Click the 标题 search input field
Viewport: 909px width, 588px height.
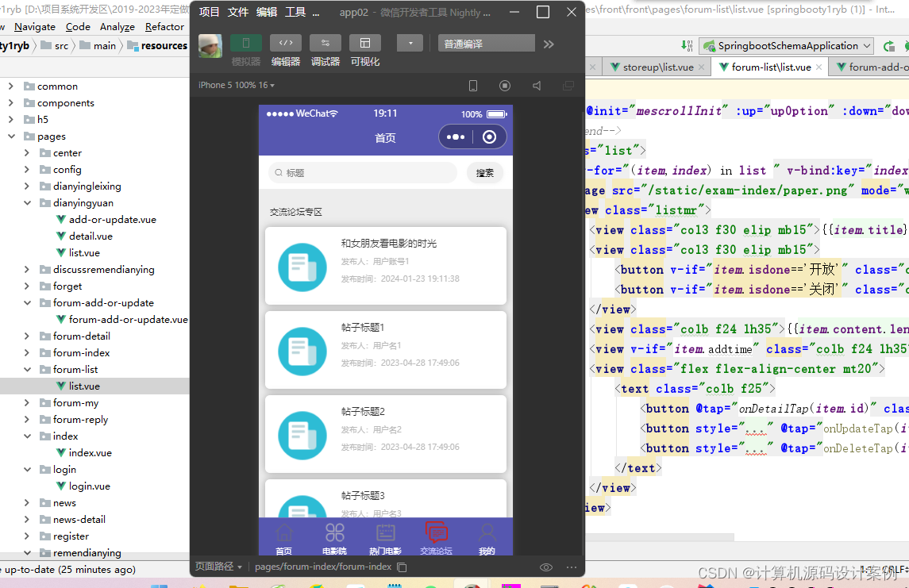click(x=363, y=173)
